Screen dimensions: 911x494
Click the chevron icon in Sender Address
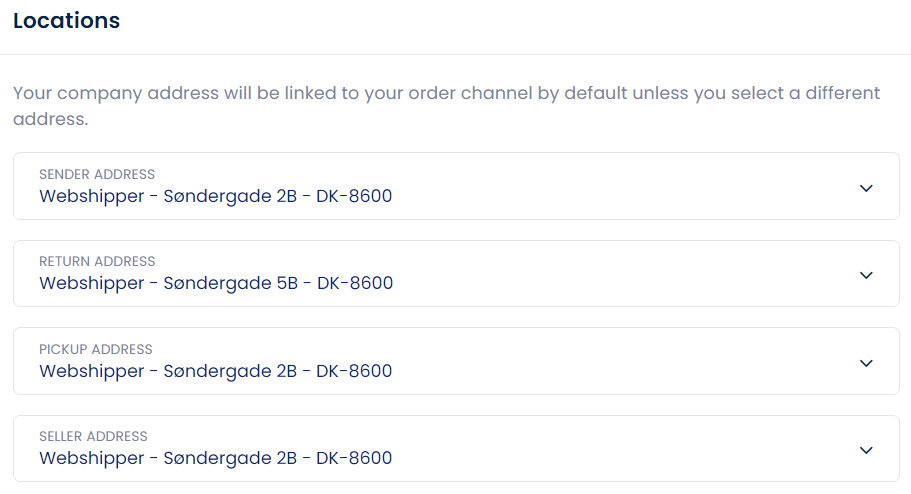coord(866,188)
